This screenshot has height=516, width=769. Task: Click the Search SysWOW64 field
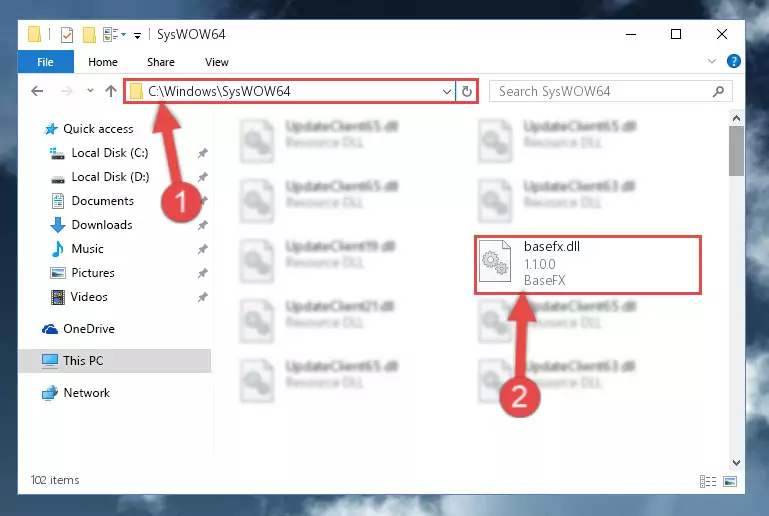pyautogui.click(x=611, y=91)
